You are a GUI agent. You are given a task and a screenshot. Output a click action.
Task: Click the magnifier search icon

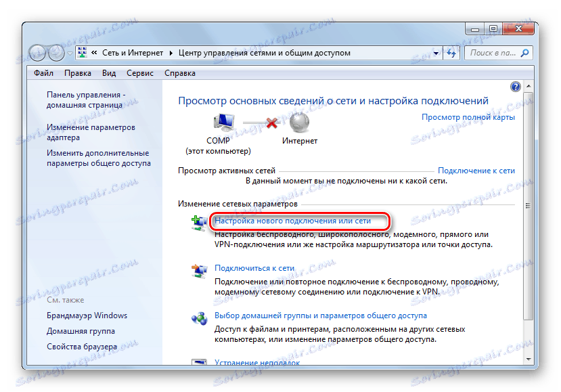tap(525, 53)
